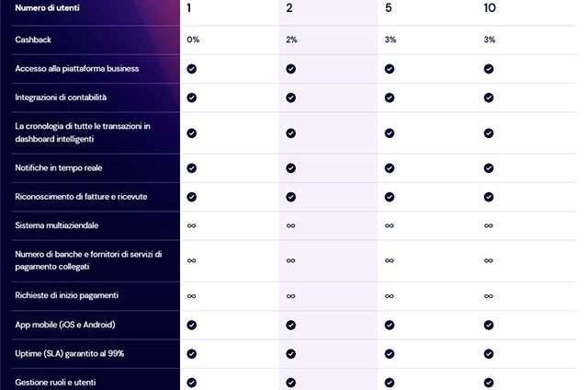Click the 'Cashback' row label
This screenshot has height=390, width=588.
34,40
